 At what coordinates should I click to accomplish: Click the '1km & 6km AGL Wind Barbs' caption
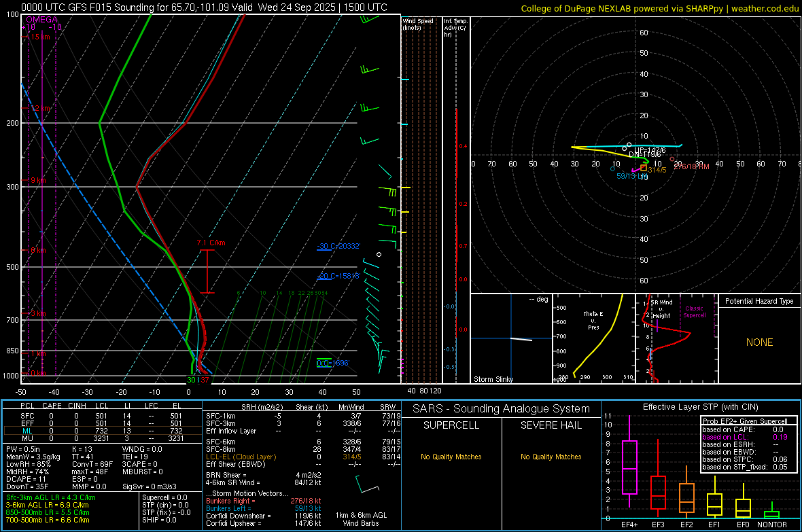(x=361, y=519)
